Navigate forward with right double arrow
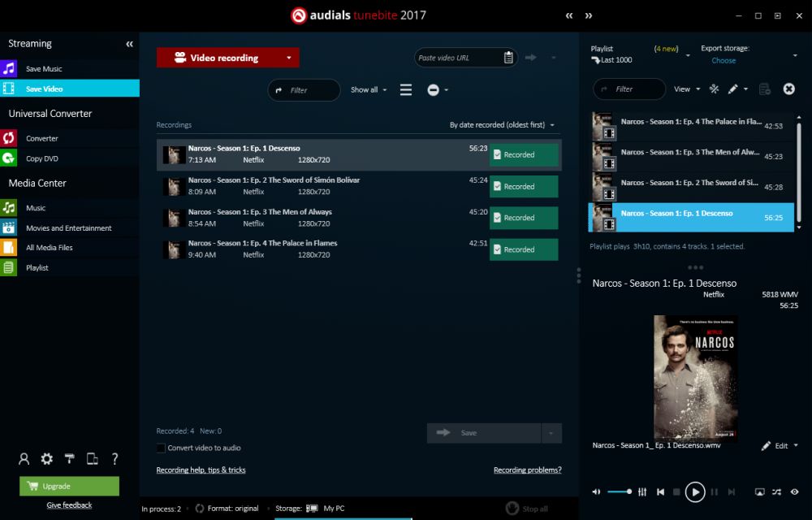 tap(589, 15)
